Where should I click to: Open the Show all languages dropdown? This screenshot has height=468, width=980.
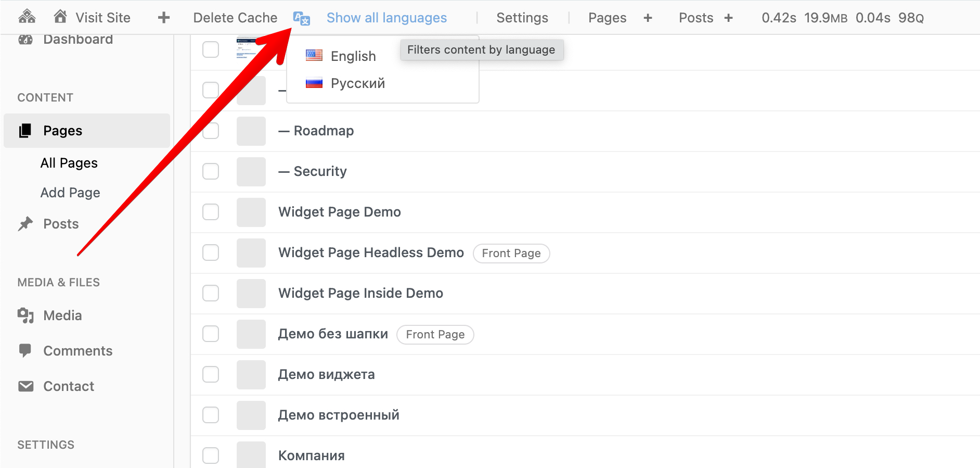[386, 18]
